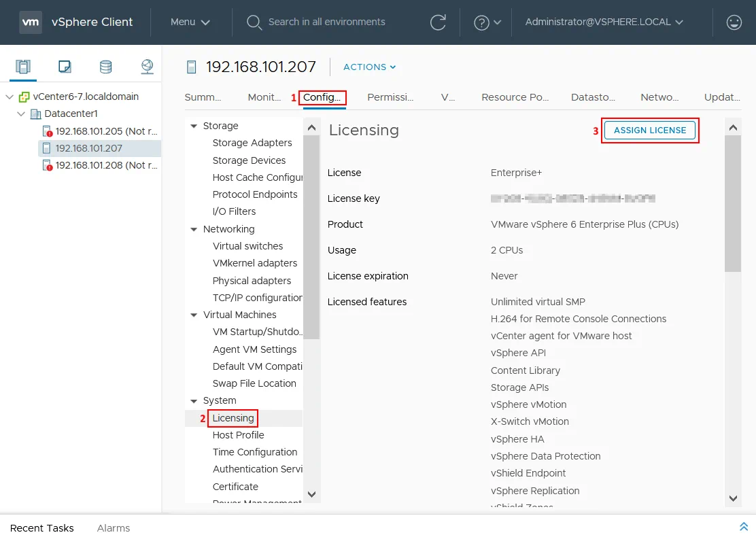This screenshot has width=756, height=537.
Task: Click the search in all environments field
Action: [x=326, y=22]
